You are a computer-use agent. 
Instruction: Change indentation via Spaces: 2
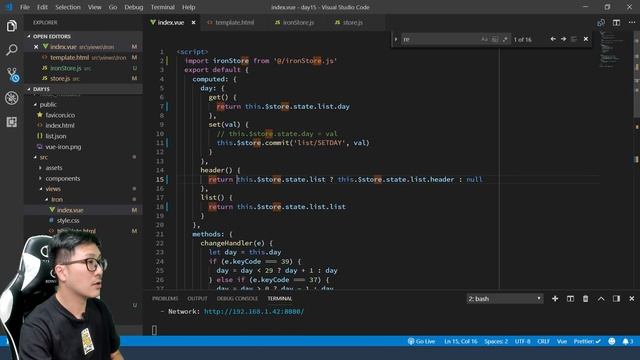pos(496,341)
